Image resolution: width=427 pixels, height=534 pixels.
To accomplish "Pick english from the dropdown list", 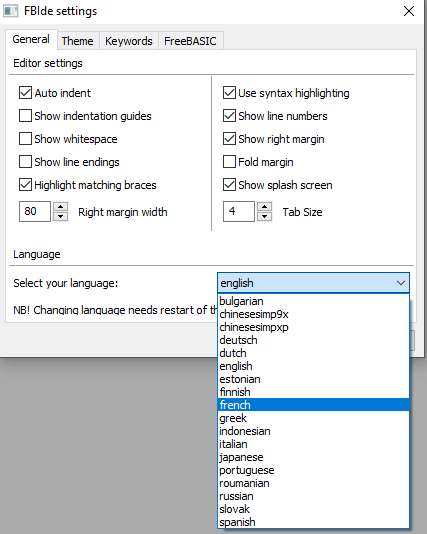I will click(x=313, y=366).
